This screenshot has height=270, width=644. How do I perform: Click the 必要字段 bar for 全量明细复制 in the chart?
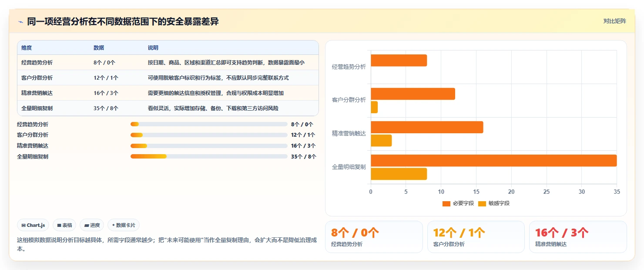[493, 161]
